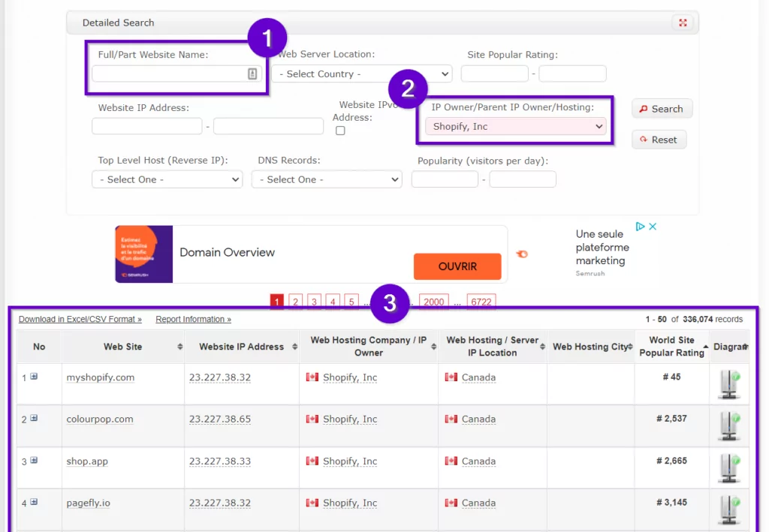The height and width of the screenshot is (532, 769).
Task: Open the DNS Records Select One dropdown
Action: point(327,179)
